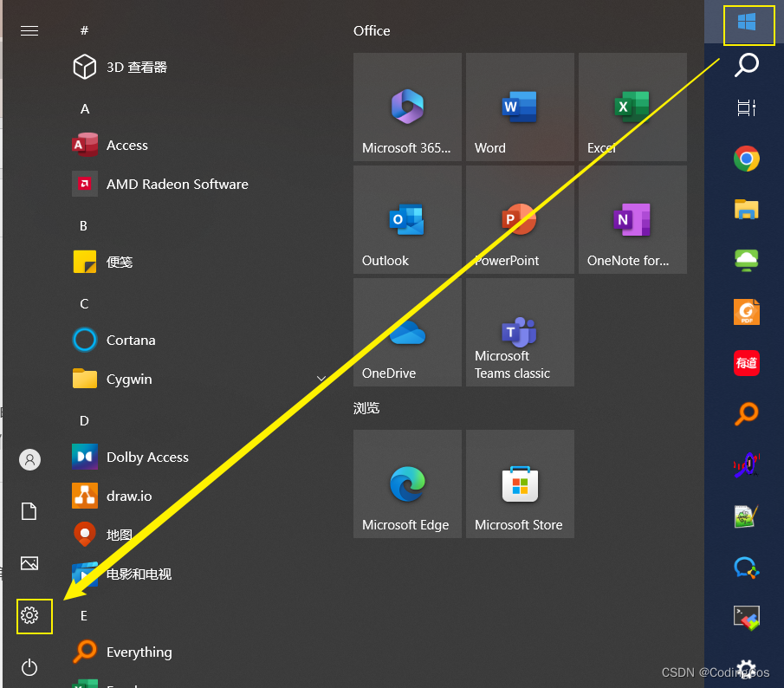The height and width of the screenshot is (688, 784).
Task: Open Task View on the taskbar
Action: 747,107
